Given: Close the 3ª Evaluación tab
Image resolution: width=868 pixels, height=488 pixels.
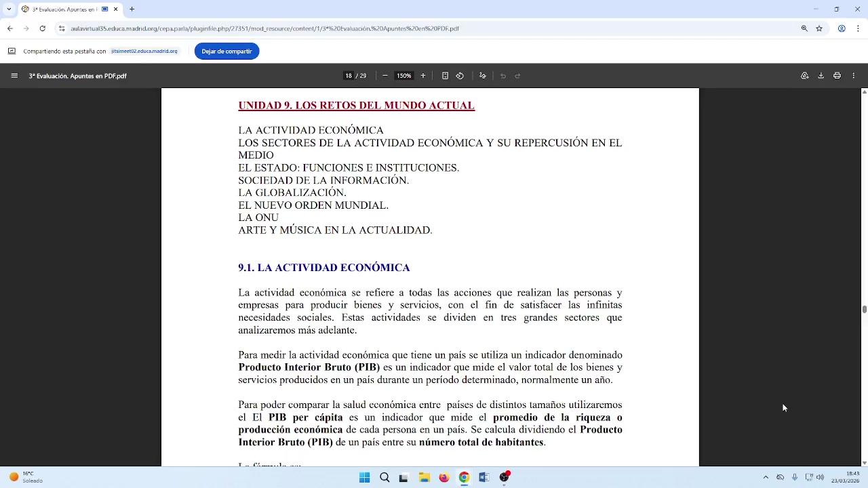Looking at the screenshot, I should (x=115, y=9).
